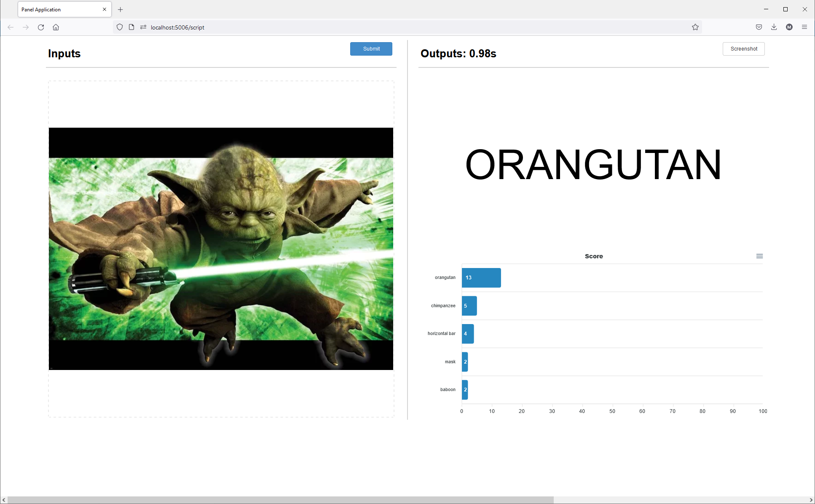Click the account profile icon
Viewport: 815px width, 504px height.
pos(789,27)
